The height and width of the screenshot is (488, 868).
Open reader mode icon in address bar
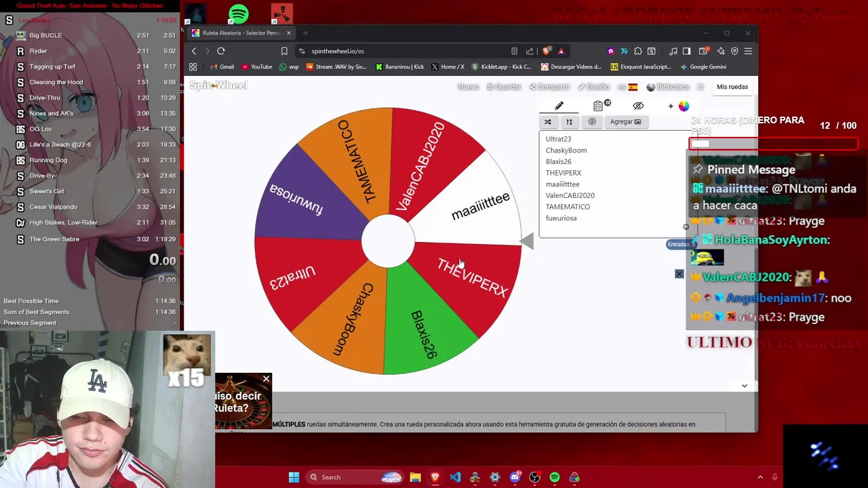[x=514, y=51]
